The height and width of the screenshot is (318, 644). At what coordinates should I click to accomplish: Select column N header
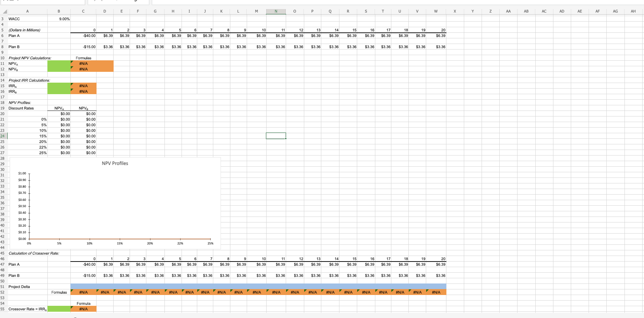tap(276, 12)
